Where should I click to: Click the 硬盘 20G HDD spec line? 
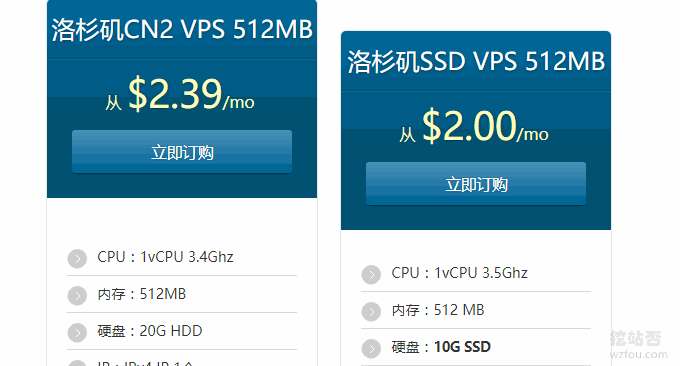[150, 331]
